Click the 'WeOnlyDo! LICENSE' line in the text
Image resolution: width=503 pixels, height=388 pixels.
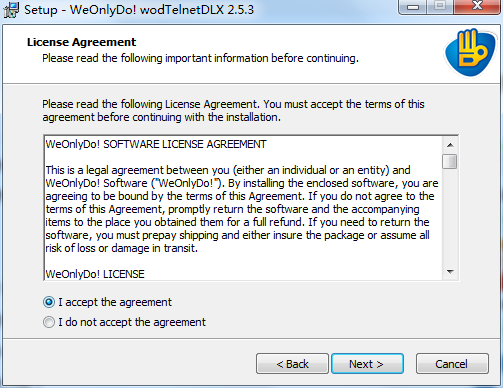point(95,274)
